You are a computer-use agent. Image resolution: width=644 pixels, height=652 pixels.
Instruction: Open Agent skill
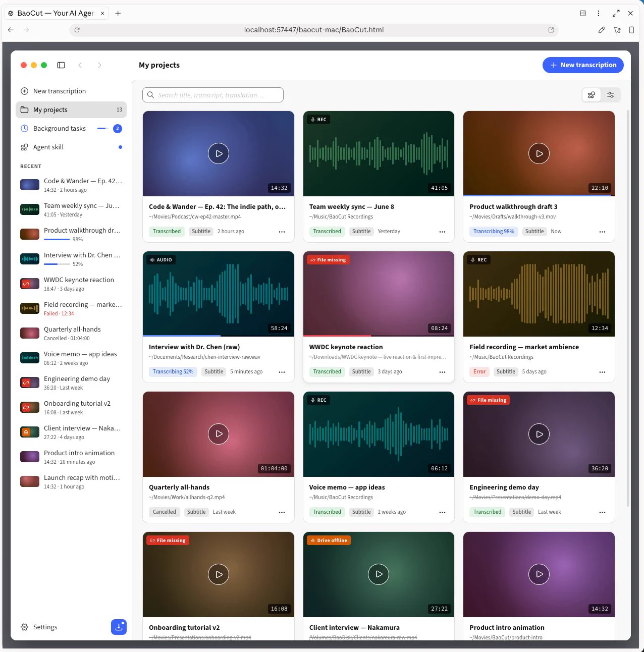tap(71, 147)
